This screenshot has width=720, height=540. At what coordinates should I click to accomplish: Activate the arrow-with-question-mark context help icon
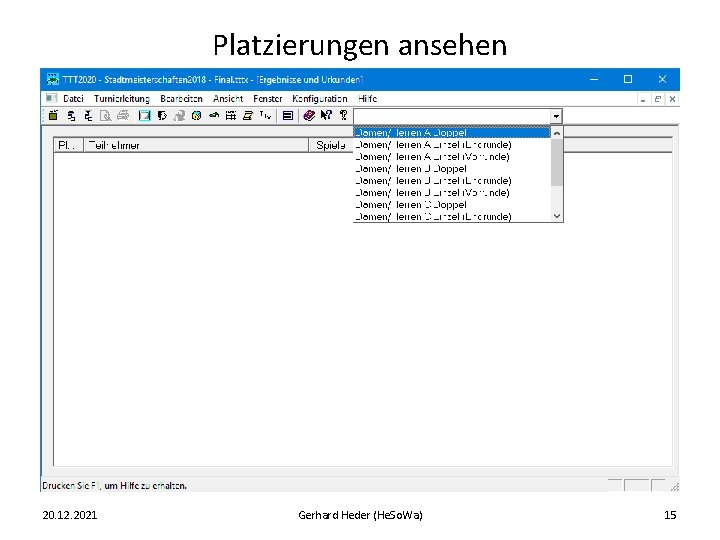pyautogui.click(x=326, y=116)
